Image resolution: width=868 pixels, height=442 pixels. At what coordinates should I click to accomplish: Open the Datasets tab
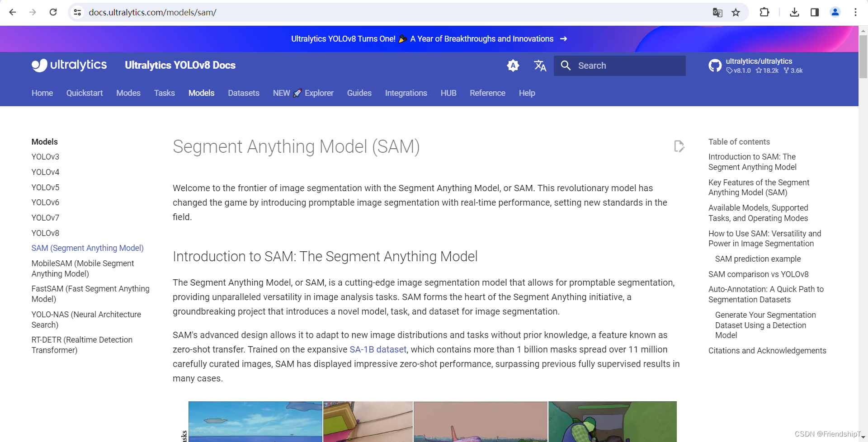tap(244, 93)
